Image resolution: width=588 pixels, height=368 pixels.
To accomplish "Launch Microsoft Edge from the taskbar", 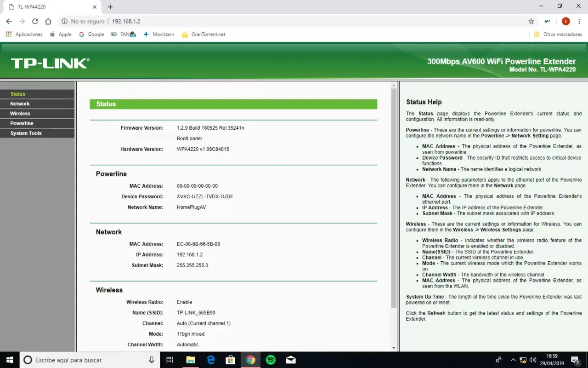I will (211, 360).
